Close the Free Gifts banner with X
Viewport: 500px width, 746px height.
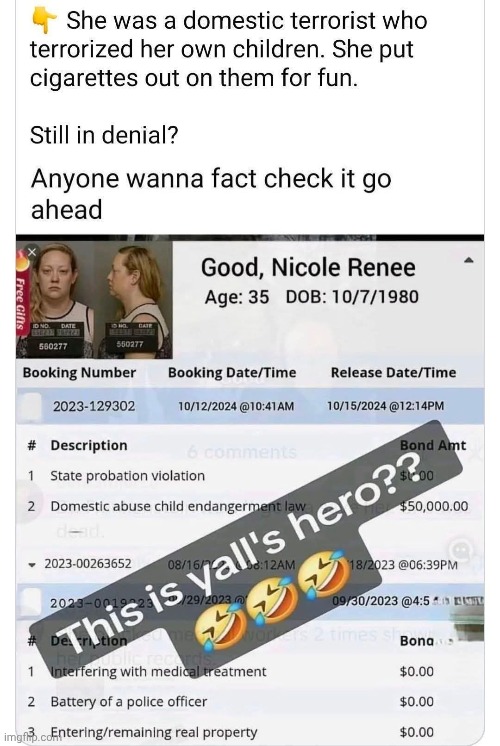coord(31,252)
